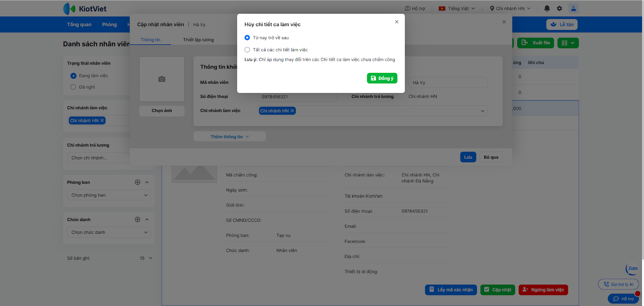Click the Ghi chú column header
Image resolution: width=644 pixels, height=306 pixels.
(x=536, y=63)
